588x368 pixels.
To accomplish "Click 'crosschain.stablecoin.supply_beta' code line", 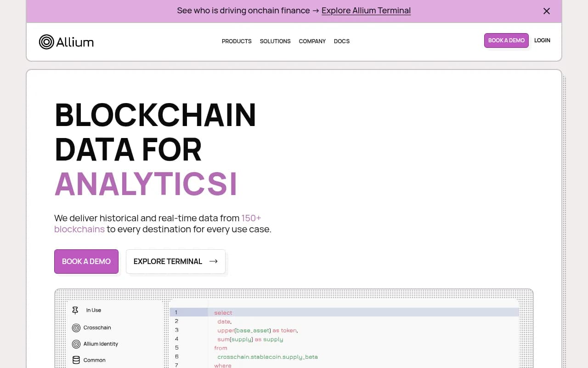I will 268,357.
